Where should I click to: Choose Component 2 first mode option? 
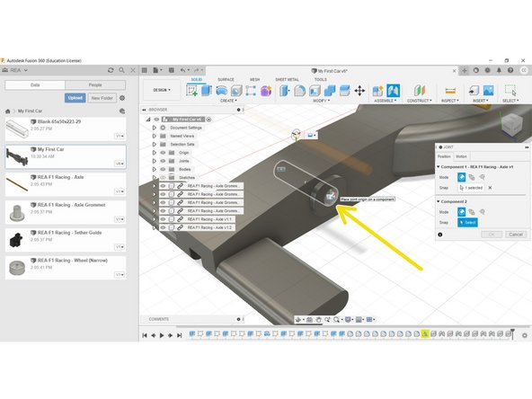click(461, 212)
